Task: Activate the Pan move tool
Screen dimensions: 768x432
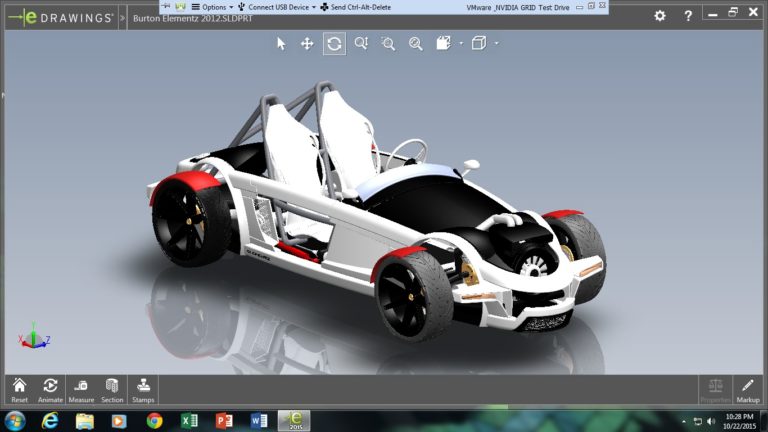Action: [x=307, y=44]
